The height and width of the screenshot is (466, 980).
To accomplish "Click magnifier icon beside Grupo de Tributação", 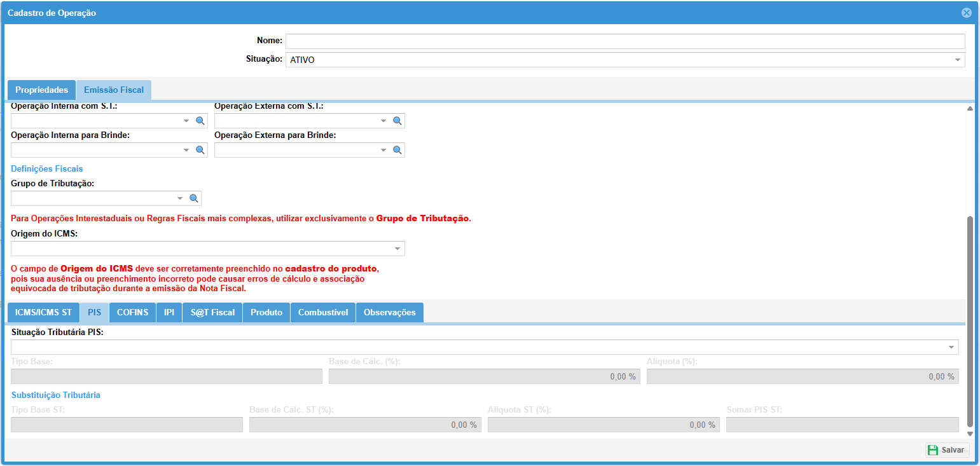I will (x=193, y=198).
